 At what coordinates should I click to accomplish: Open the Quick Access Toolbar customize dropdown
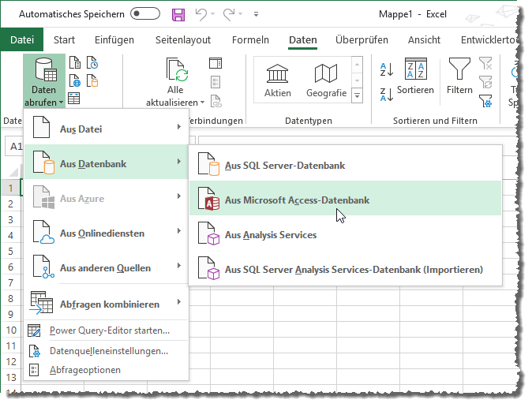click(x=257, y=14)
